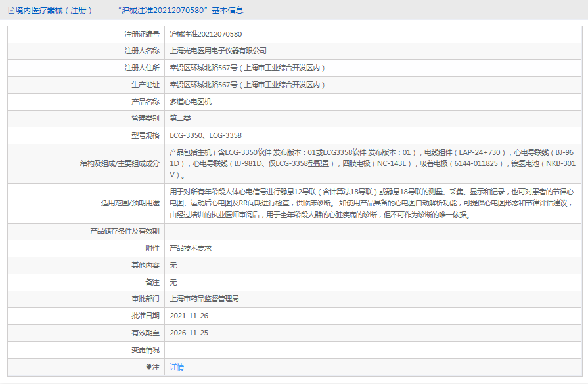The width and height of the screenshot is (588, 384).
Task: Click the 附件 label
Action: point(152,248)
